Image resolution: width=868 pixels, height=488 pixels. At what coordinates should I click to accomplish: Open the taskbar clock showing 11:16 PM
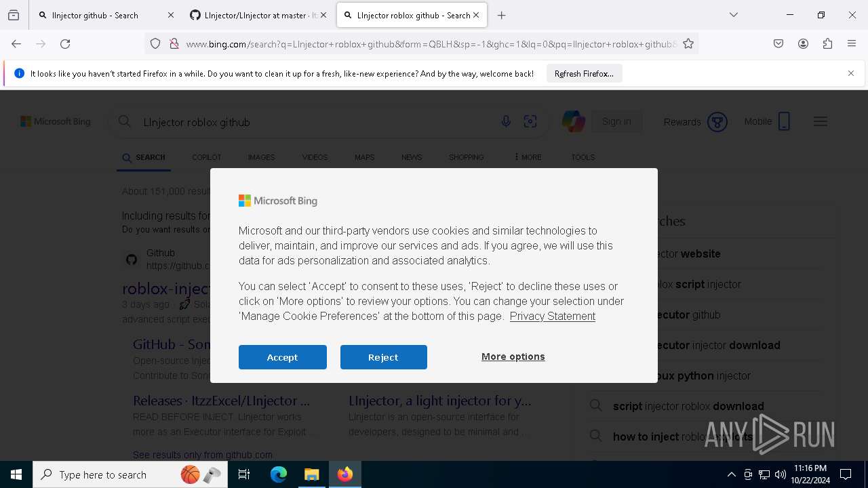pos(810,474)
